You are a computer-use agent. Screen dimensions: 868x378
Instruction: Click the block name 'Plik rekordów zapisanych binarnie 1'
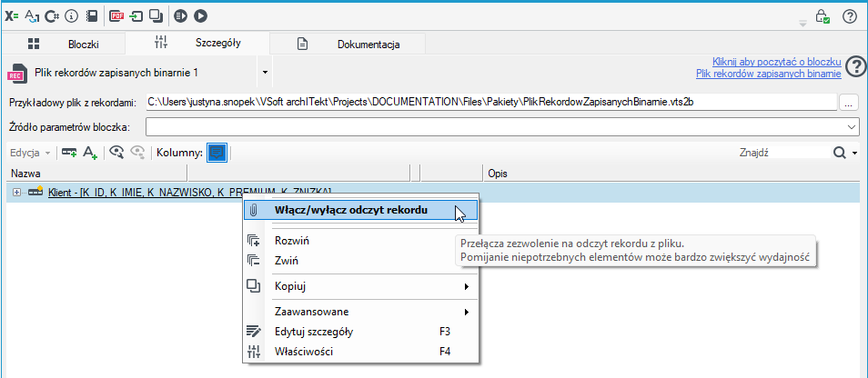point(116,73)
